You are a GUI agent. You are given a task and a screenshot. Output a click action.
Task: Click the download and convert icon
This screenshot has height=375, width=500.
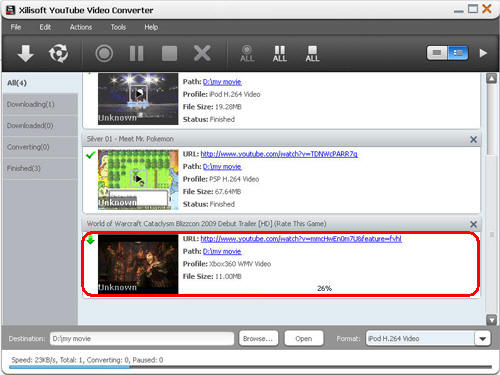59,53
